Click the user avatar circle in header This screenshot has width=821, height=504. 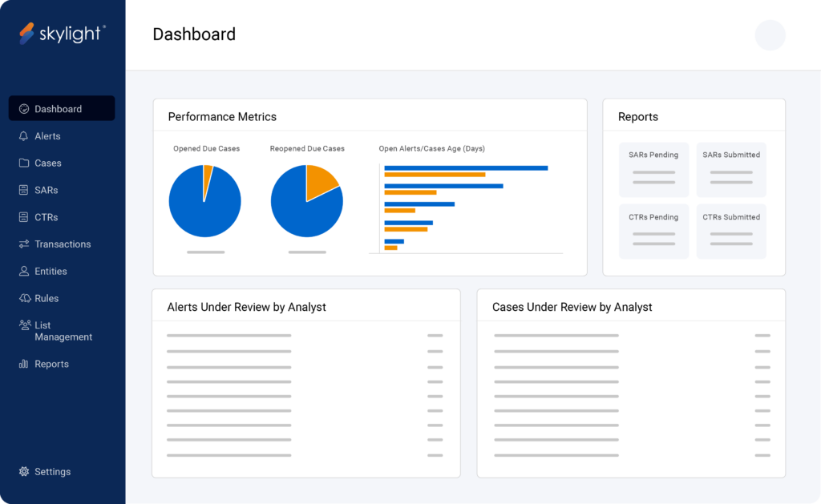pos(770,35)
